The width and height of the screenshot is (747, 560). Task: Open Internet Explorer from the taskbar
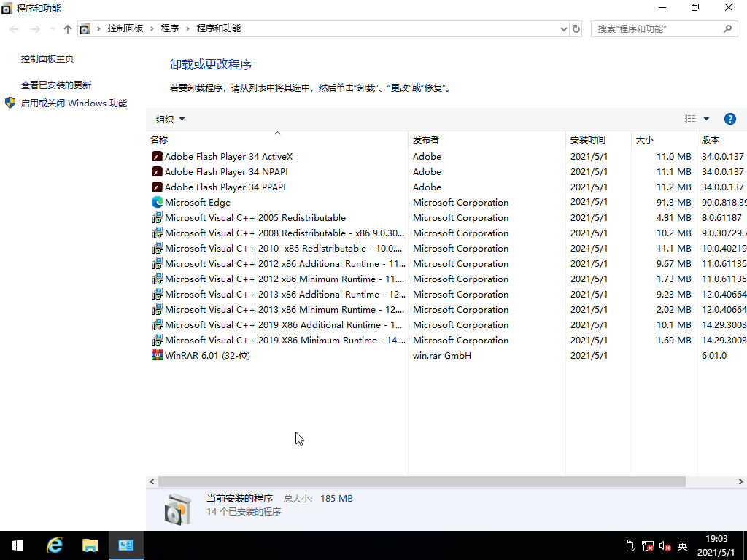click(55, 545)
